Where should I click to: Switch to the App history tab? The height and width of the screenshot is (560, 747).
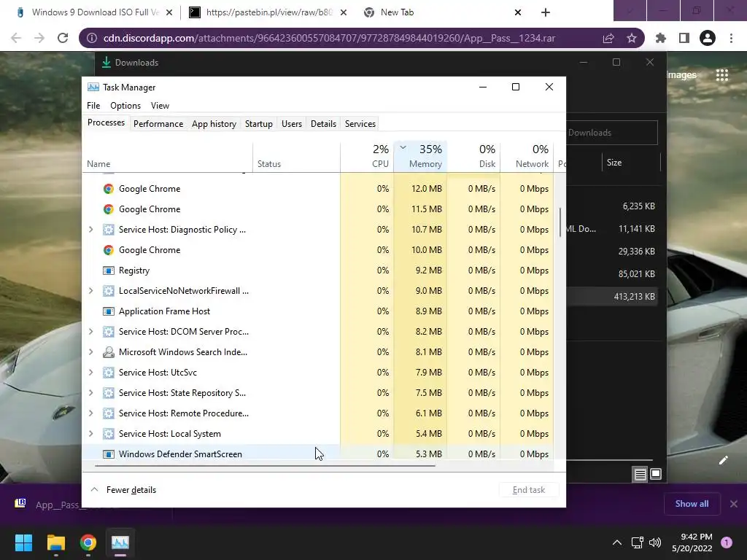tap(214, 124)
